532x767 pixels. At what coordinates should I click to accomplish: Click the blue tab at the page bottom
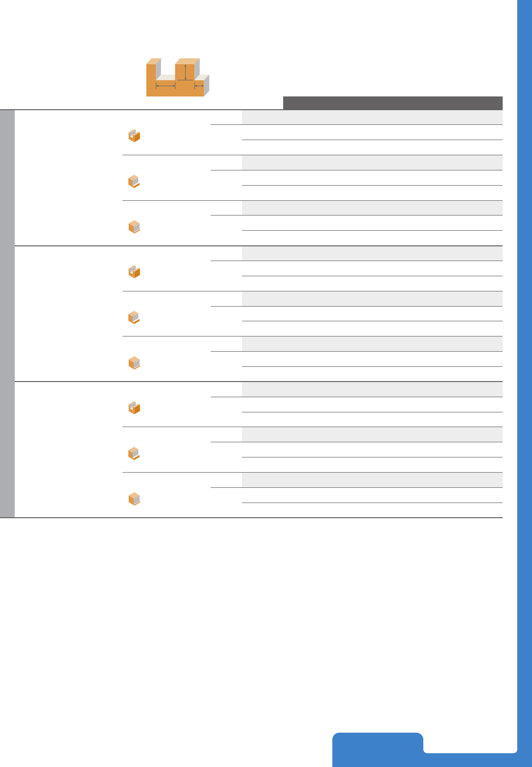378,750
